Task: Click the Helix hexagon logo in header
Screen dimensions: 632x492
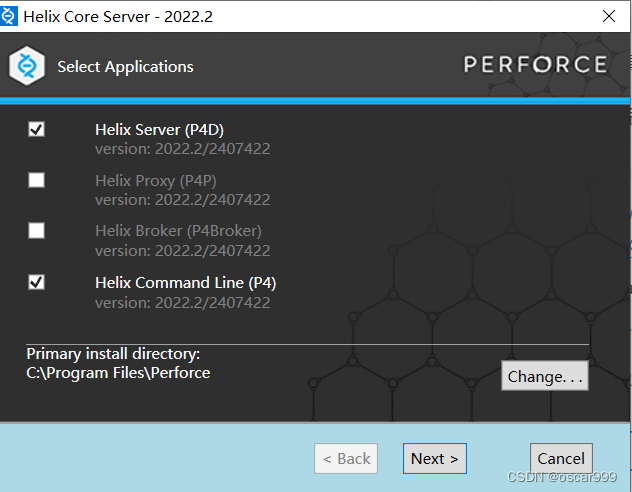Action: pyautogui.click(x=27, y=66)
